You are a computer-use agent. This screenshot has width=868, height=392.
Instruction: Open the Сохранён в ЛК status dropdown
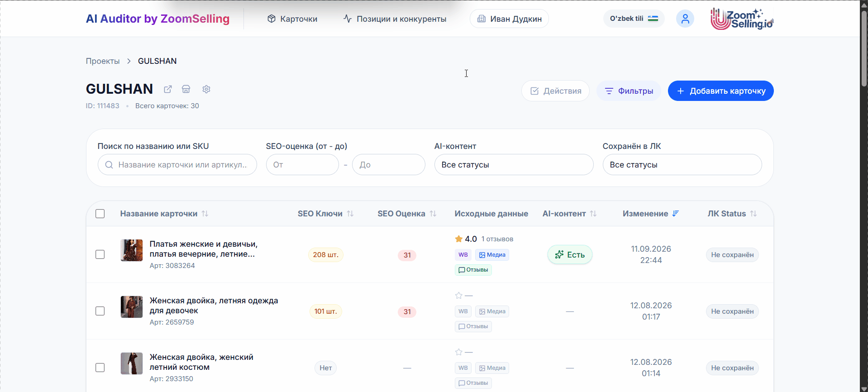682,165
